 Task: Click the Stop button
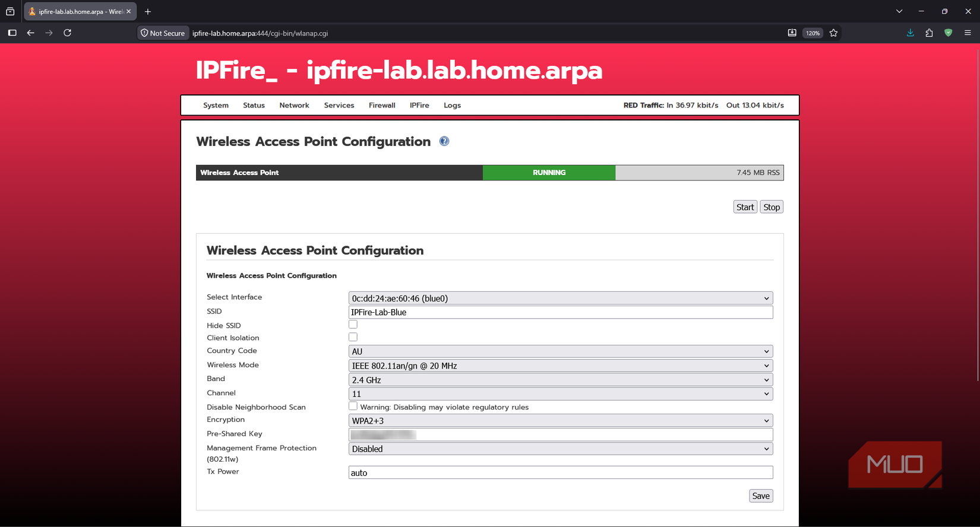[772, 207]
